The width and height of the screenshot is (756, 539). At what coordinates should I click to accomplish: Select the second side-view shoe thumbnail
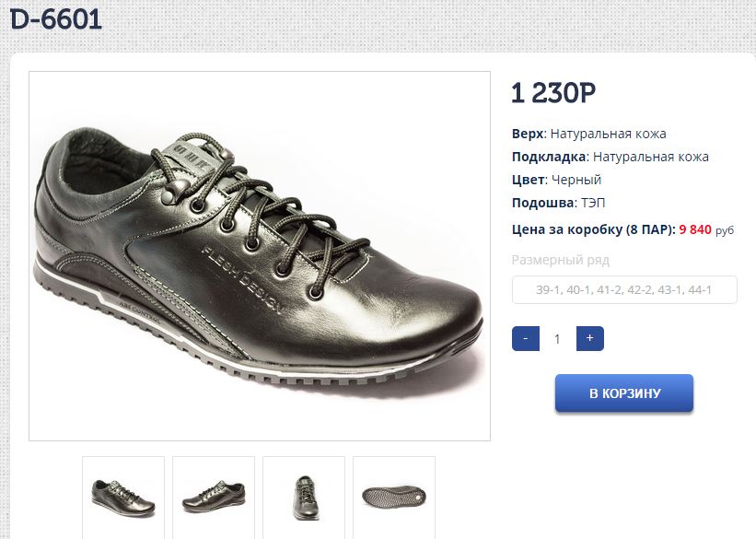point(214,496)
